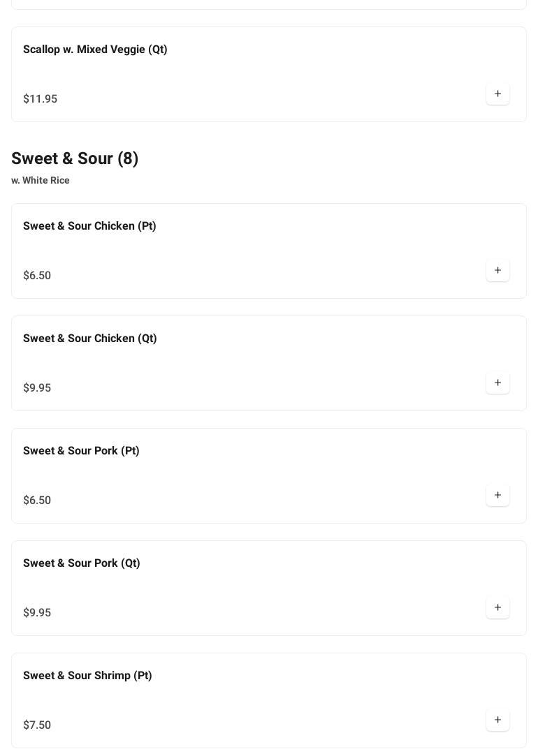The image size is (538, 756).
Task: Add Sweet & Sour Pork (Qt) to order
Action: [497, 608]
